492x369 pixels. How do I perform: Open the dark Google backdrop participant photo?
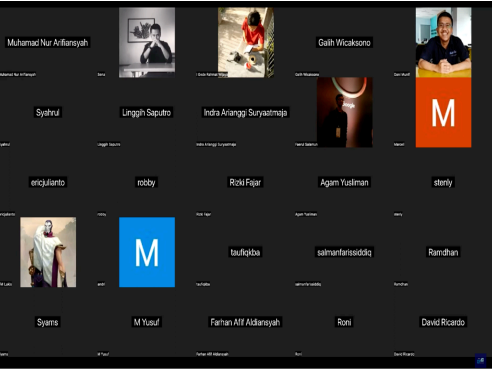[344, 112]
